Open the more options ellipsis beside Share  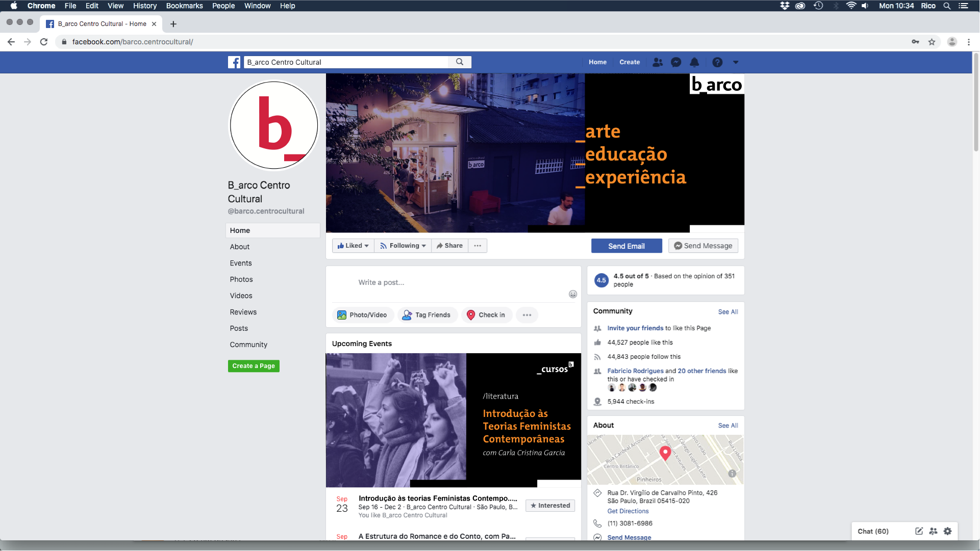point(478,246)
